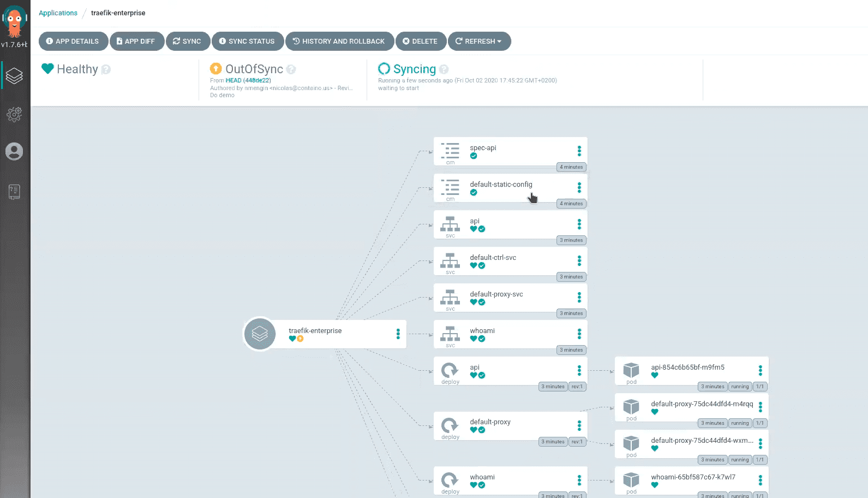This screenshot has width=868, height=498.
Task: Click the DELETE application button
Action: pos(421,41)
